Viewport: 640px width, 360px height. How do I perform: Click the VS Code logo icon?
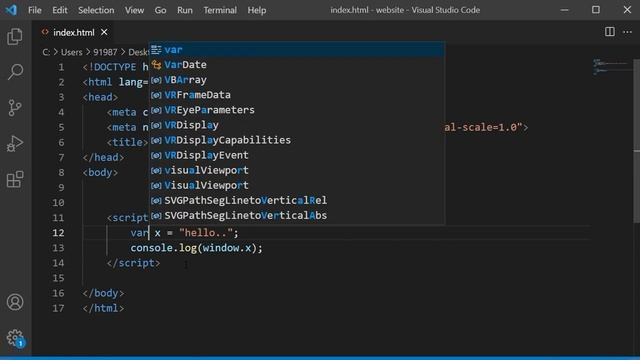click(11, 10)
